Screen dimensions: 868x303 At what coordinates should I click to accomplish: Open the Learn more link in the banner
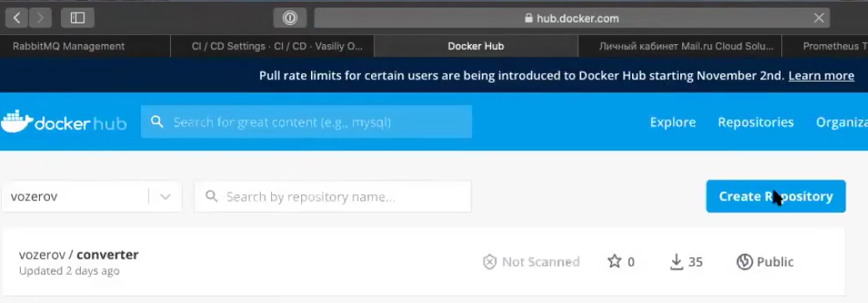pyautogui.click(x=821, y=76)
